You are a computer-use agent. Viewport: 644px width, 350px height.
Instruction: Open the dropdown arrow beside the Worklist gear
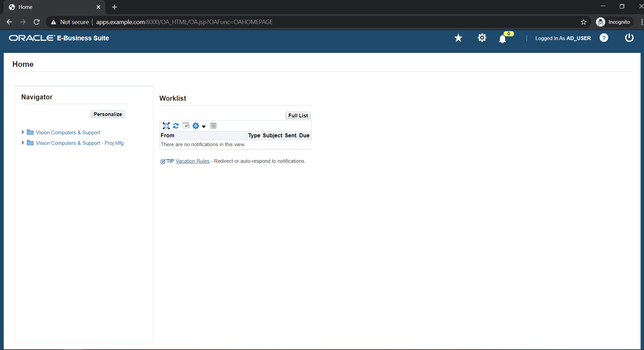coord(204,127)
